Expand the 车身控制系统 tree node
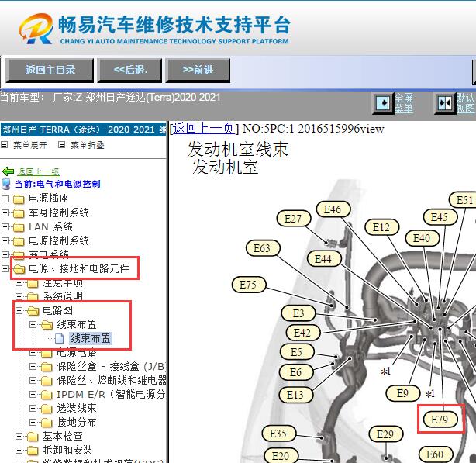The image size is (476, 463). click(x=5, y=212)
